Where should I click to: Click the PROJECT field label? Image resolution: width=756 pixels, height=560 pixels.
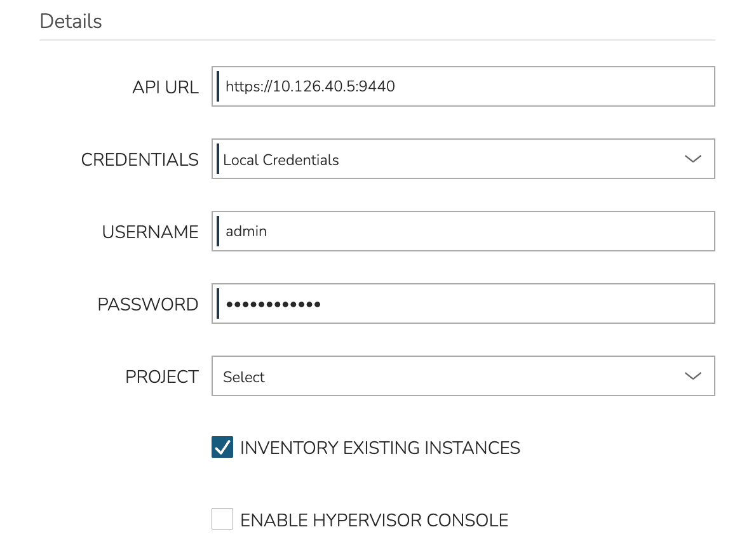click(x=161, y=377)
